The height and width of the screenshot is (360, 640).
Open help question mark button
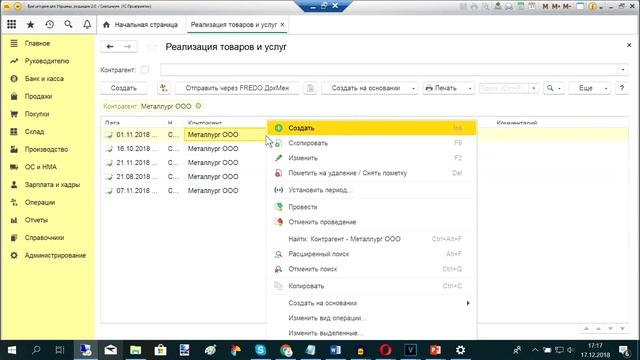pyautogui.click(x=622, y=88)
